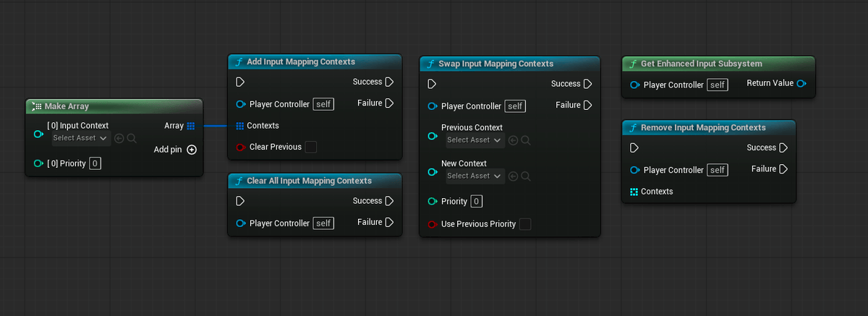Click Swap node Player Controller pin
Image resolution: width=868 pixels, height=316 pixels.
point(433,106)
